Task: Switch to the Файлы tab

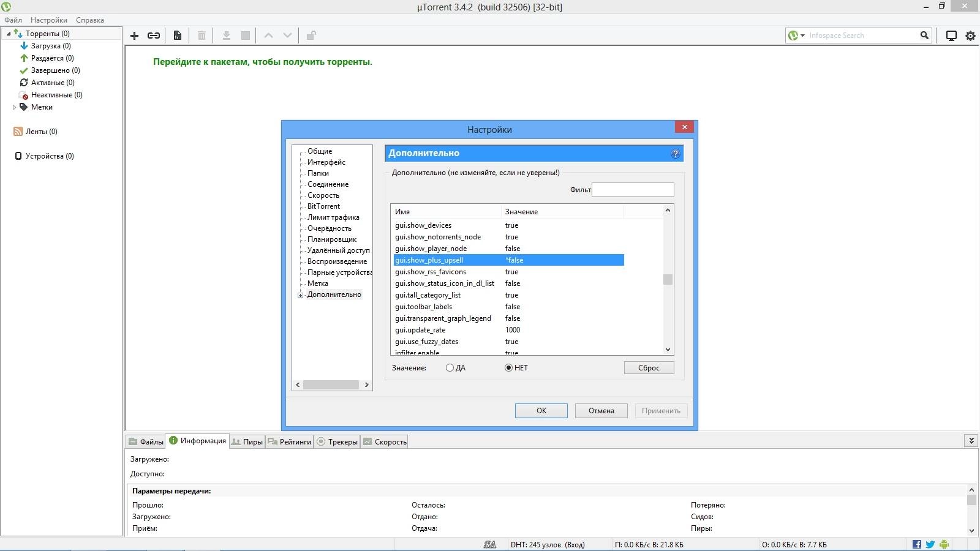Action: coord(146,441)
